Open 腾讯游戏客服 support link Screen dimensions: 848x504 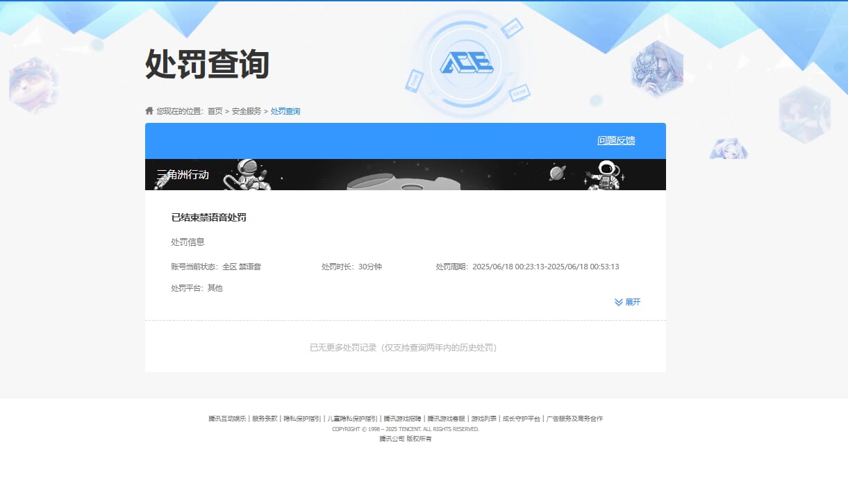[x=446, y=419]
